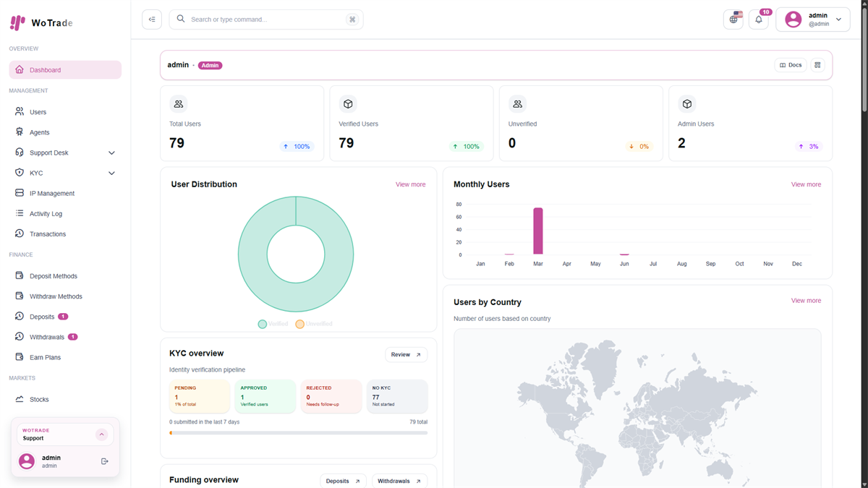868x488 pixels.
Task: Click the Support Desk headset icon
Action: click(x=20, y=153)
